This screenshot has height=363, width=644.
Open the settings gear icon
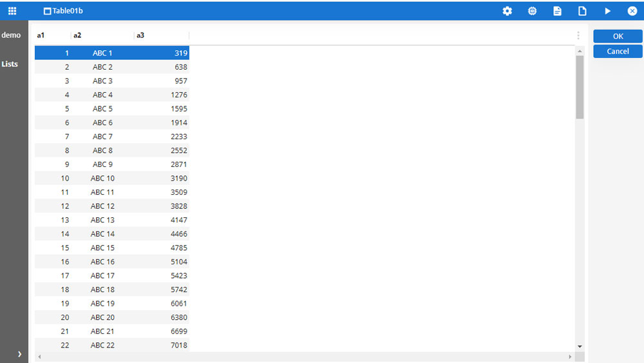[507, 11]
